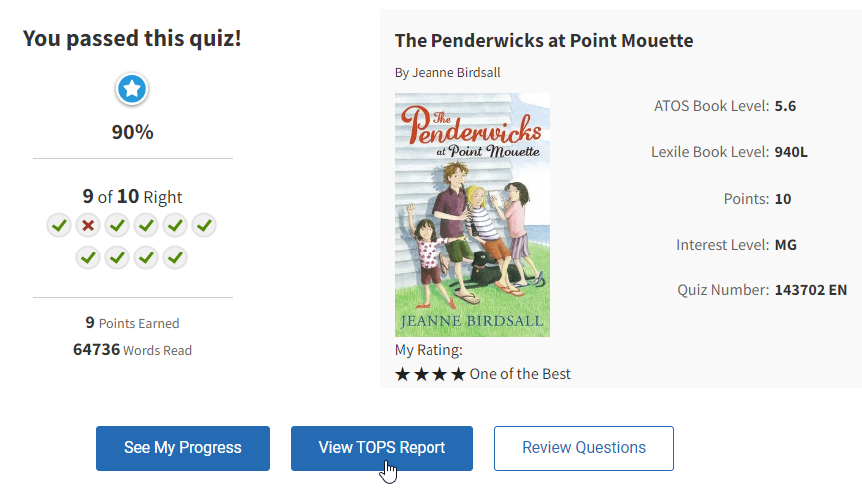Image resolution: width=862 pixels, height=504 pixels.
Task: Click the Penderwicks book cover thumbnail
Action: coord(471,215)
